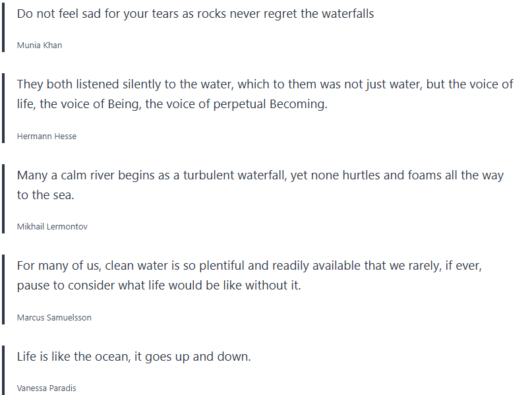Viewport: 532px width, 395px height.
Task: Click the line ending "voice of perpetual Becoming"
Action: coord(171,104)
